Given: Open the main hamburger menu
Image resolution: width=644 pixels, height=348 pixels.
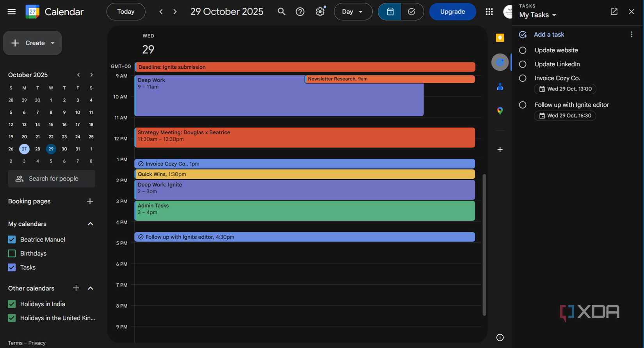Looking at the screenshot, I should click(x=12, y=12).
